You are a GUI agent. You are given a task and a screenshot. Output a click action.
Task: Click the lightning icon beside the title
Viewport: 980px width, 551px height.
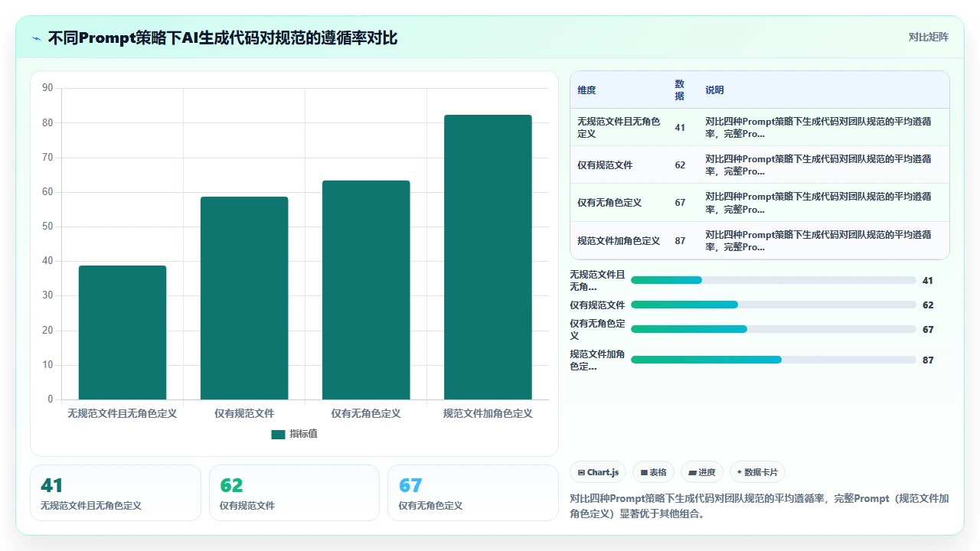point(37,38)
